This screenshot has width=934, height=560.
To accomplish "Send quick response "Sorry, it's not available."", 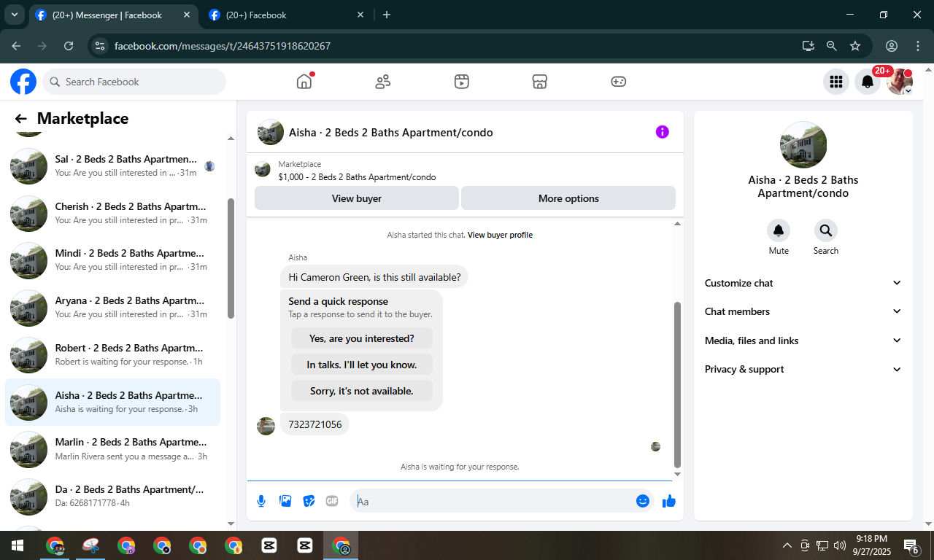I will click(362, 391).
